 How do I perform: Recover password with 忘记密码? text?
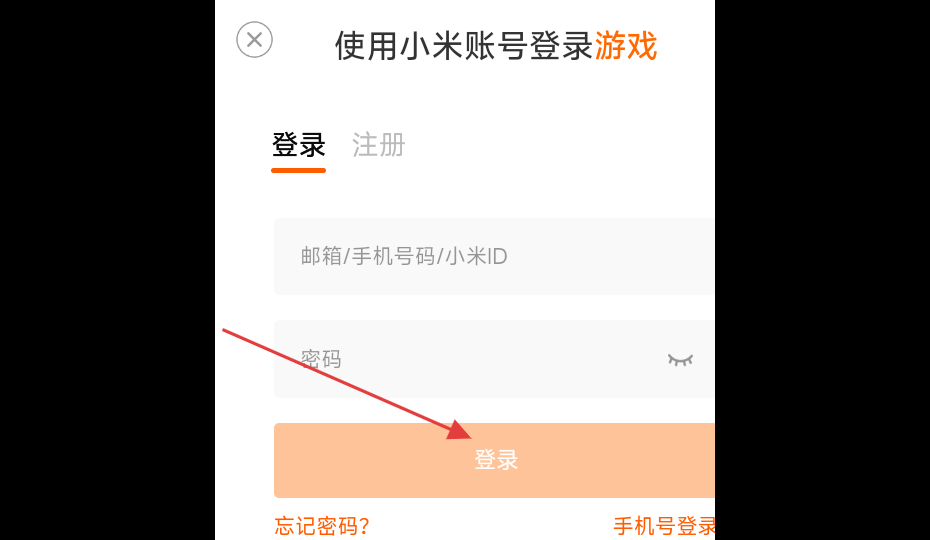[x=322, y=526]
